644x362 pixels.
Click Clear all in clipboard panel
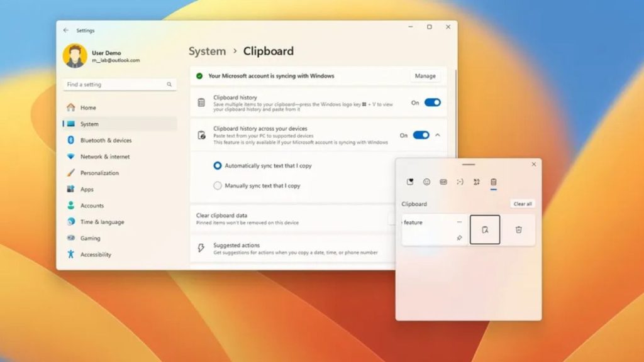pyautogui.click(x=523, y=204)
